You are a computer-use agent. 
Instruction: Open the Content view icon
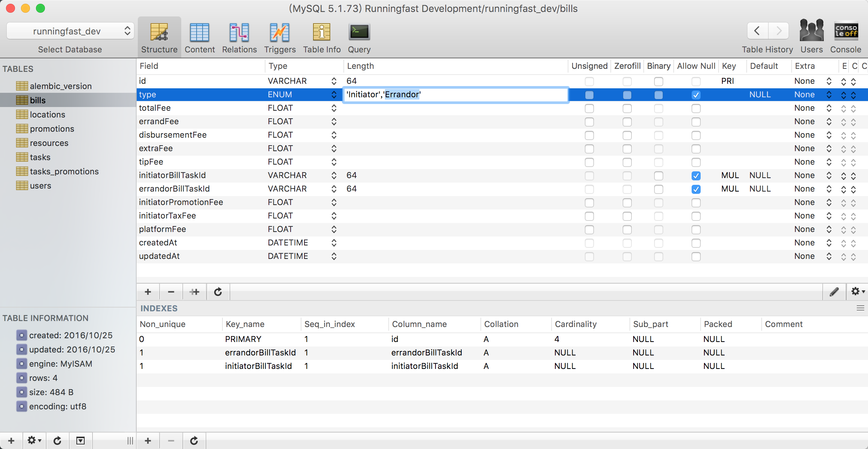[199, 33]
